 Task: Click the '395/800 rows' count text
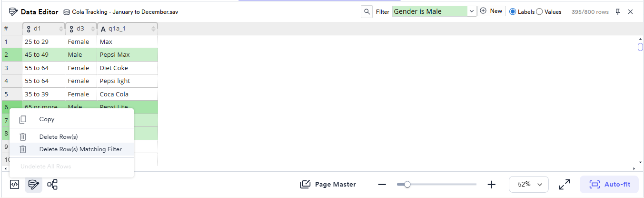click(x=590, y=12)
